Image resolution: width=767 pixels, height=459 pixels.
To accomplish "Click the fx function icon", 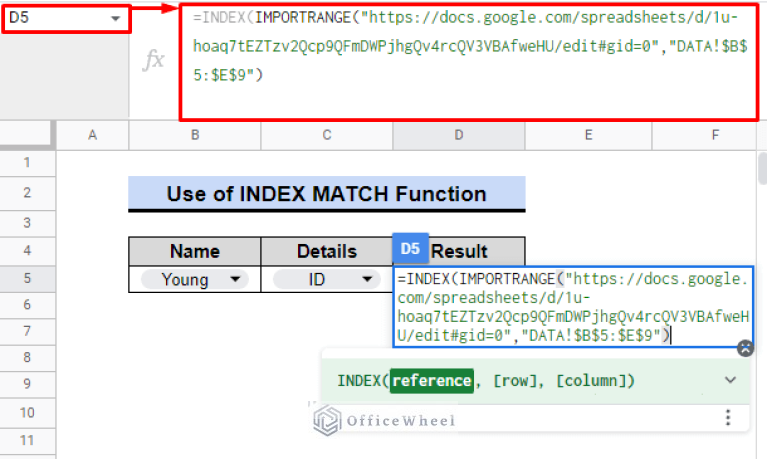I will pyautogui.click(x=154, y=61).
